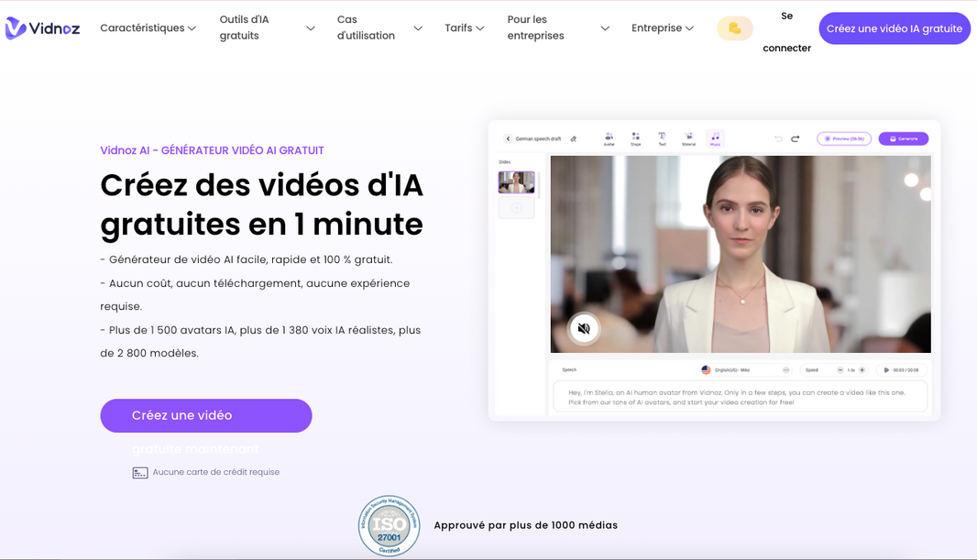Expand the Tarifs menu chevron
The image size is (977, 560).
coord(479,28)
